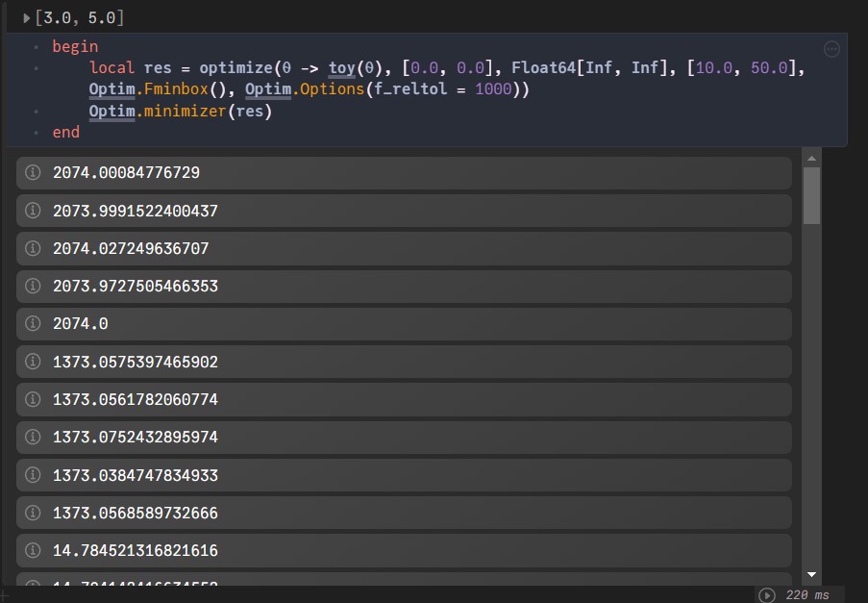Place cursor on upper bound value 50.0
The image size is (868, 603).
click(769, 68)
